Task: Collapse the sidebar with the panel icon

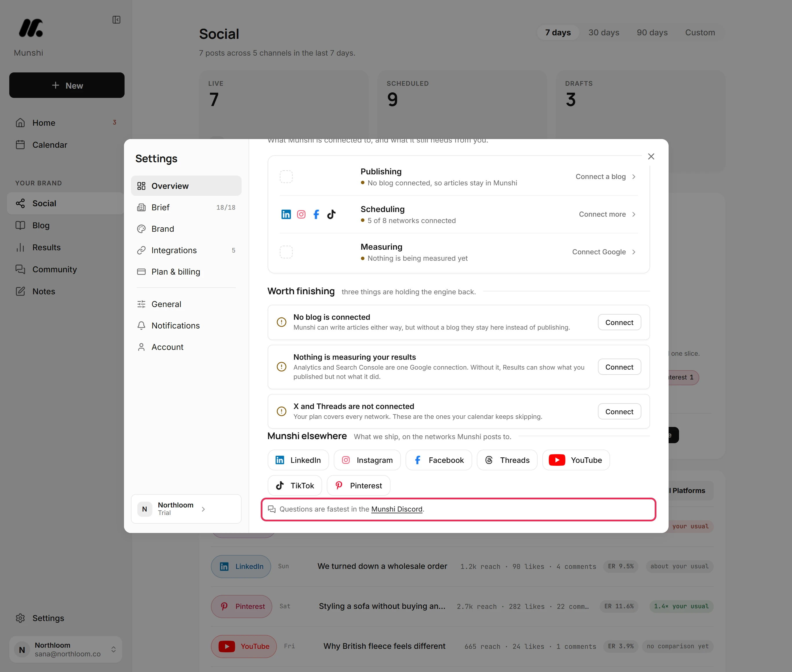Action: point(116,20)
